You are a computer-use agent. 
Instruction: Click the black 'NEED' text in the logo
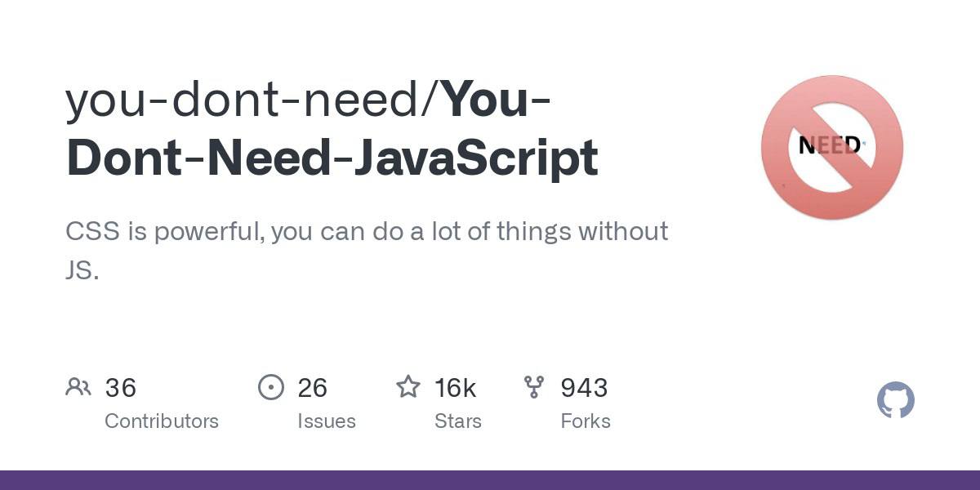830,146
